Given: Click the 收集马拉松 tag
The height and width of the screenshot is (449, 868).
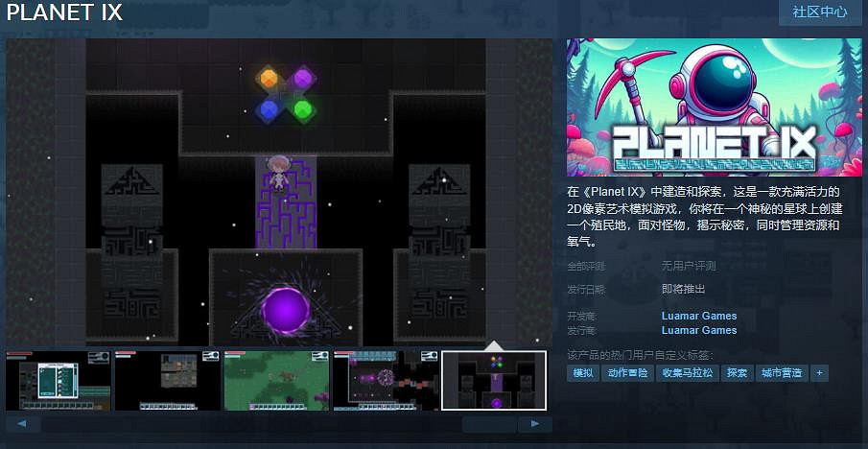Looking at the screenshot, I should point(687,373).
